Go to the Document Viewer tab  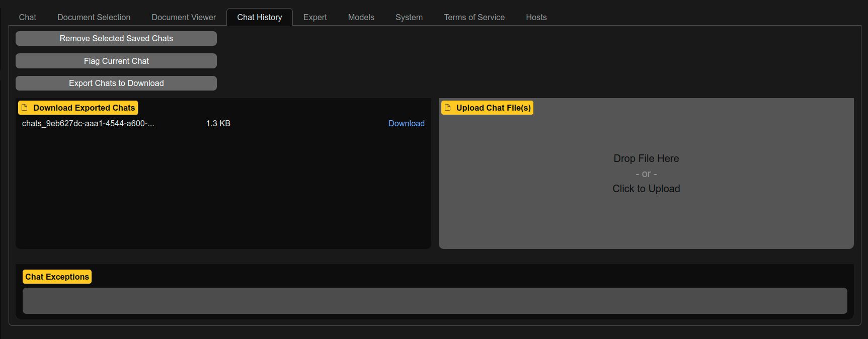[x=184, y=17]
